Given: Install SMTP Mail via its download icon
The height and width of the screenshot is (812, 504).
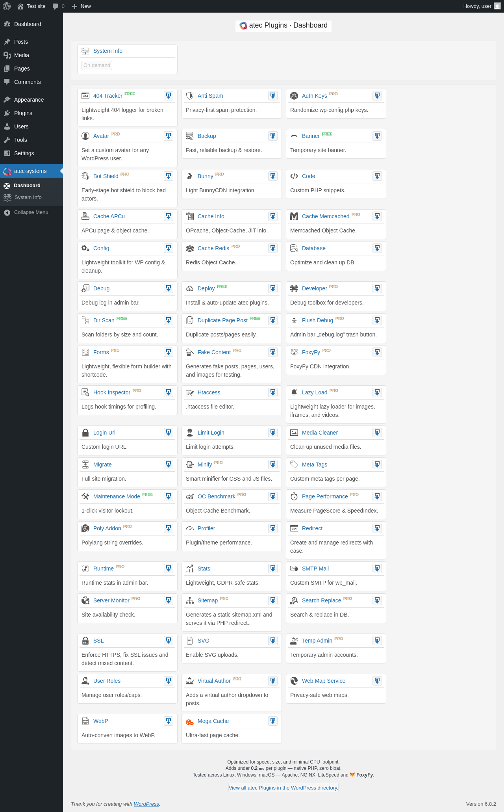Looking at the screenshot, I should click(377, 569).
